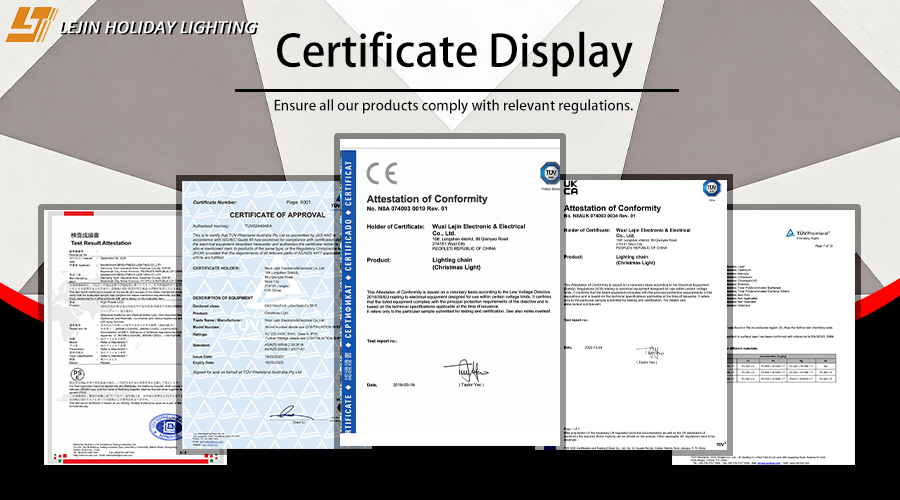Click 'Attestation of Conformity' title on CE certificate
This screenshot has width=900, height=500.
pyautogui.click(x=427, y=199)
